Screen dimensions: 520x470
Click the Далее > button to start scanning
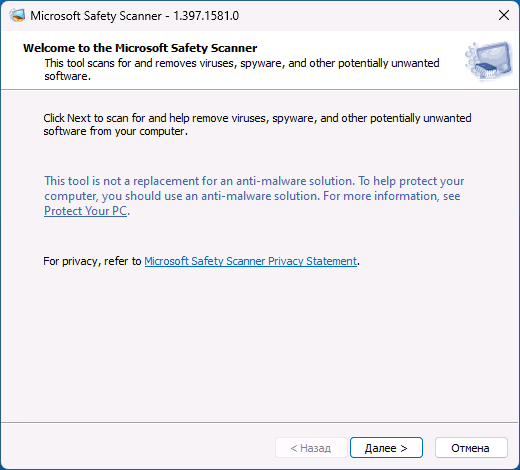386,448
